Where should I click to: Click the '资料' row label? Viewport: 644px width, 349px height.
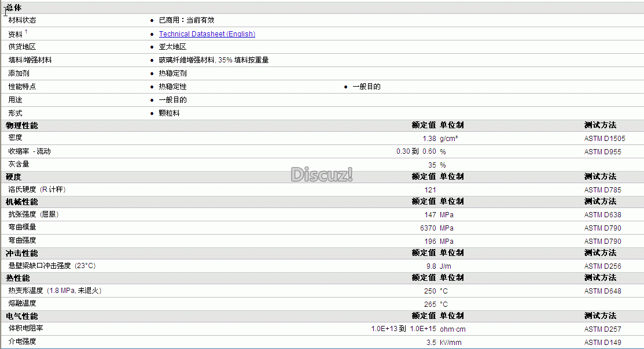(x=15, y=35)
